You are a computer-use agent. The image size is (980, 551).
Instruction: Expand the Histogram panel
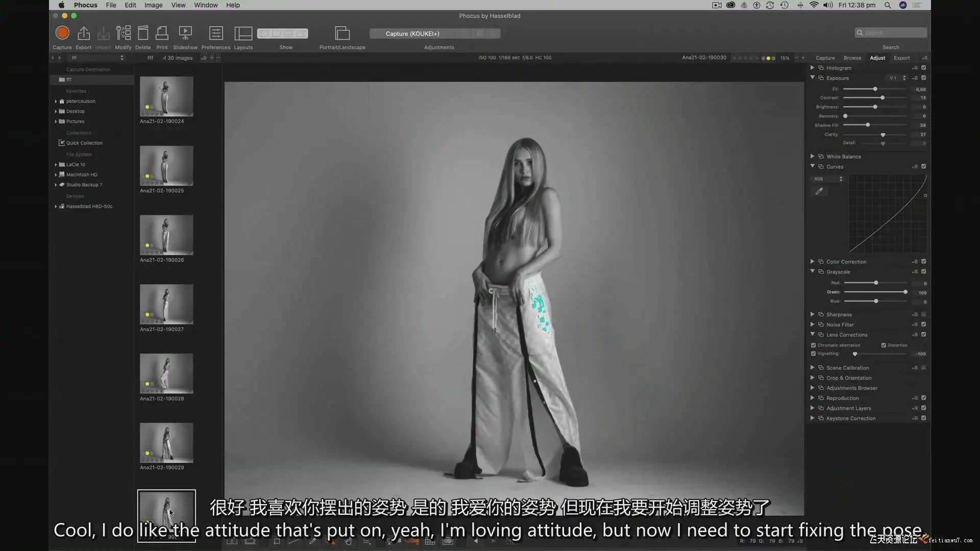pyautogui.click(x=812, y=68)
